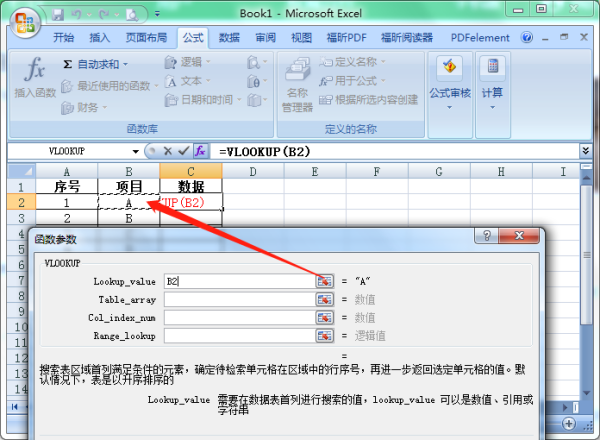The image size is (600, 440).
Task: Open the 审阅 tab
Action: pos(266,37)
